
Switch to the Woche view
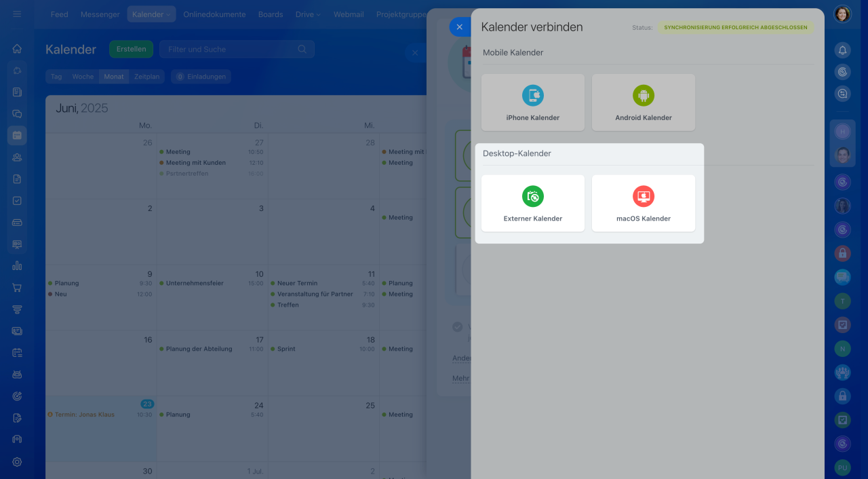coord(83,77)
